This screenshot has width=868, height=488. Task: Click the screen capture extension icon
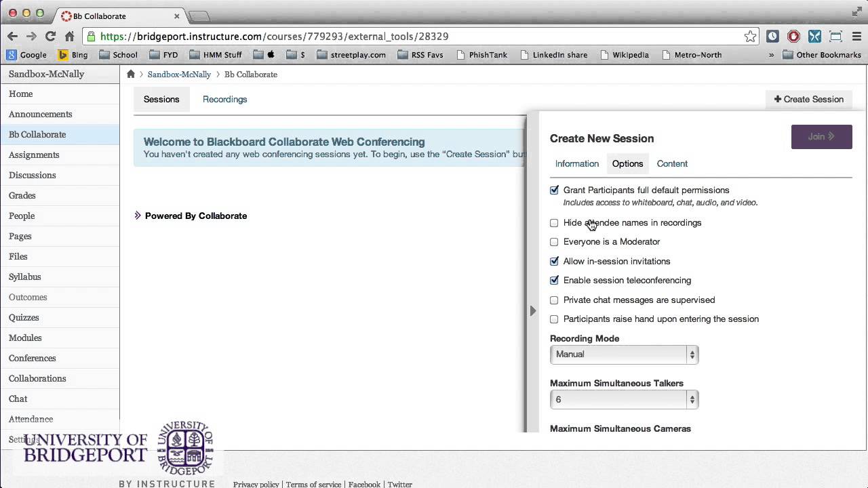835,37
